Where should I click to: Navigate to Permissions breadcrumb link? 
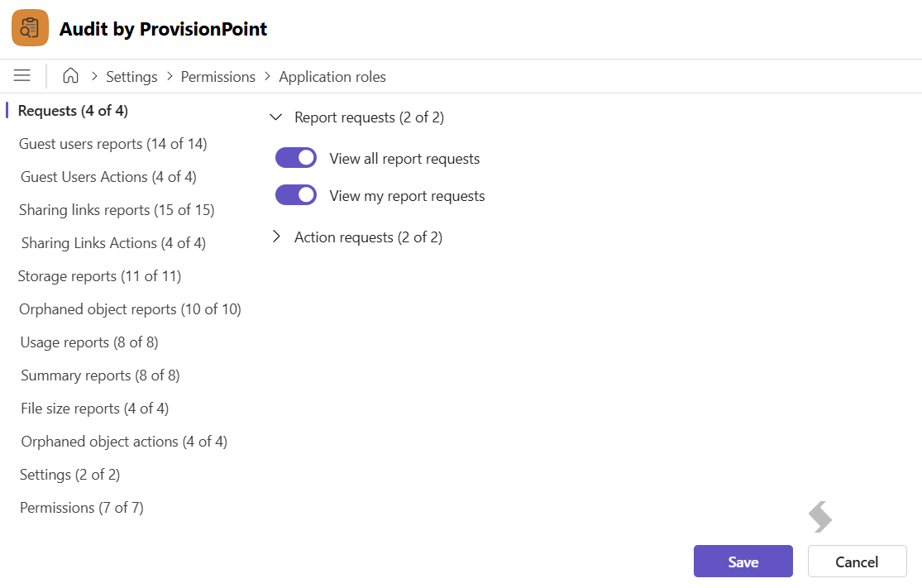[218, 76]
